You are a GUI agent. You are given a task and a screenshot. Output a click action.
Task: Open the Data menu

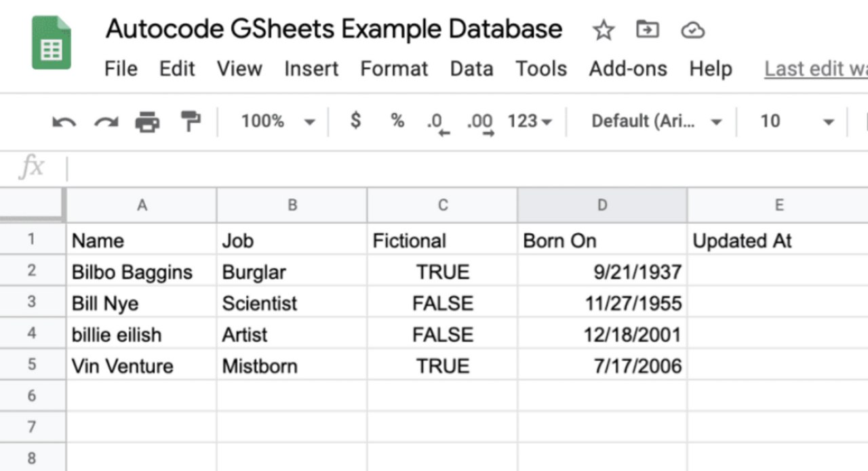[471, 68]
